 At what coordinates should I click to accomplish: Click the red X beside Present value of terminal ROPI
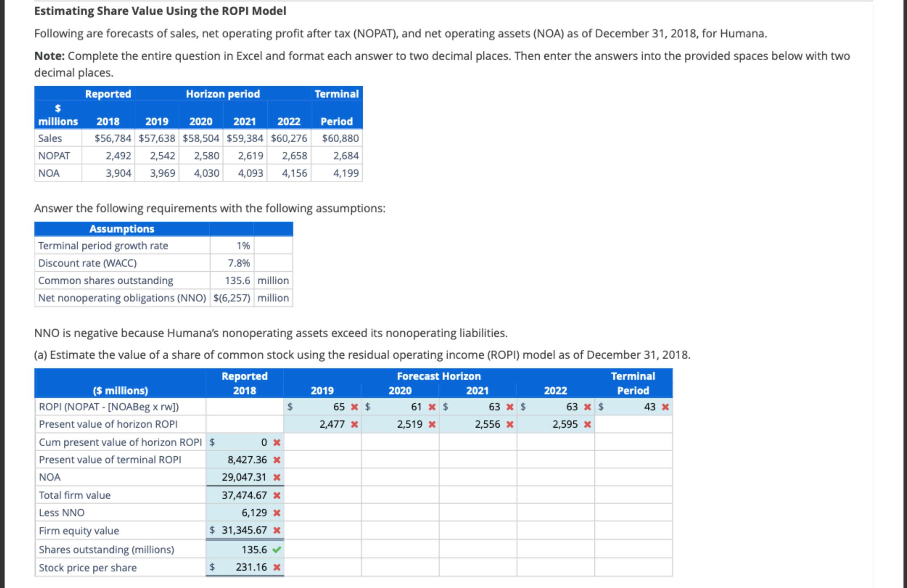277,460
